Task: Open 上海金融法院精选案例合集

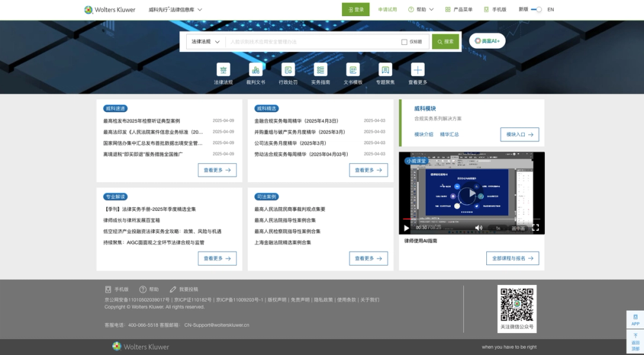Action: point(283,242)
